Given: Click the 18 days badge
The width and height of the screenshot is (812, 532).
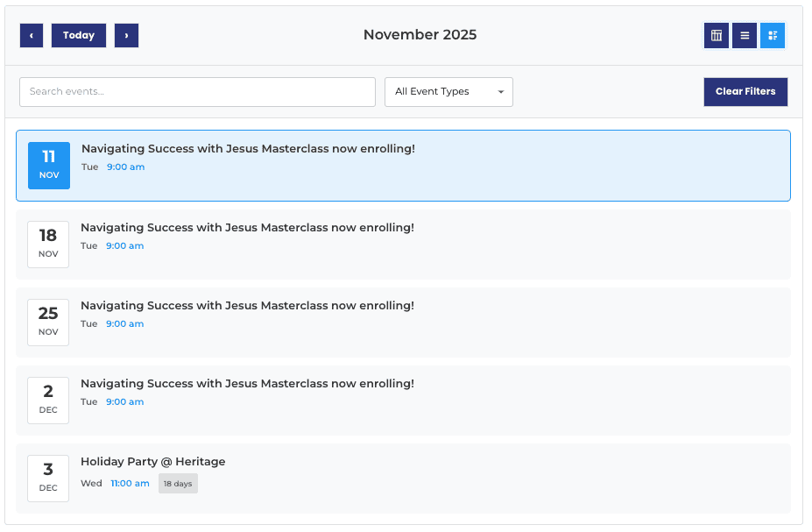Looking at the screenshot, I should 178,484.
